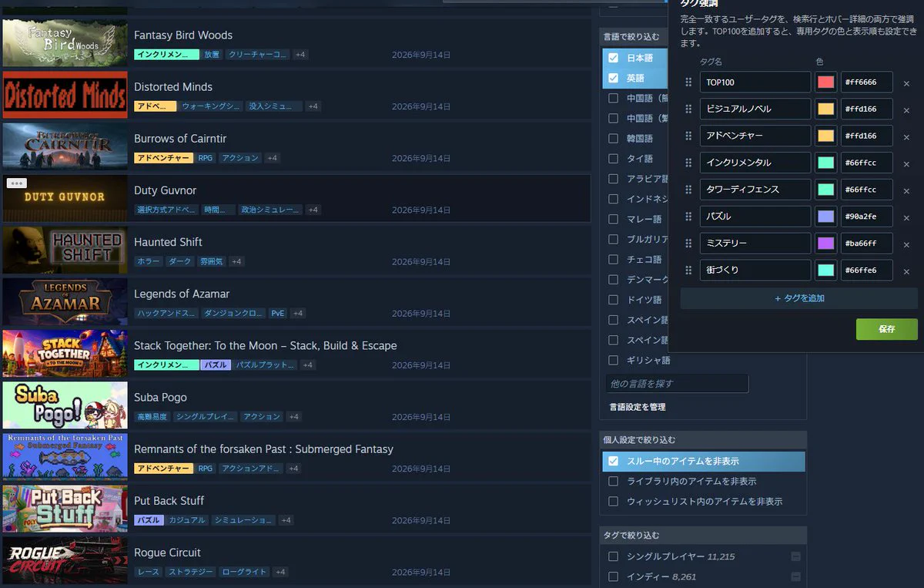924x588 pixels.
Task: Enable the チェコ語 language filter
Action: pyautogui.click(x=613, y=260)
